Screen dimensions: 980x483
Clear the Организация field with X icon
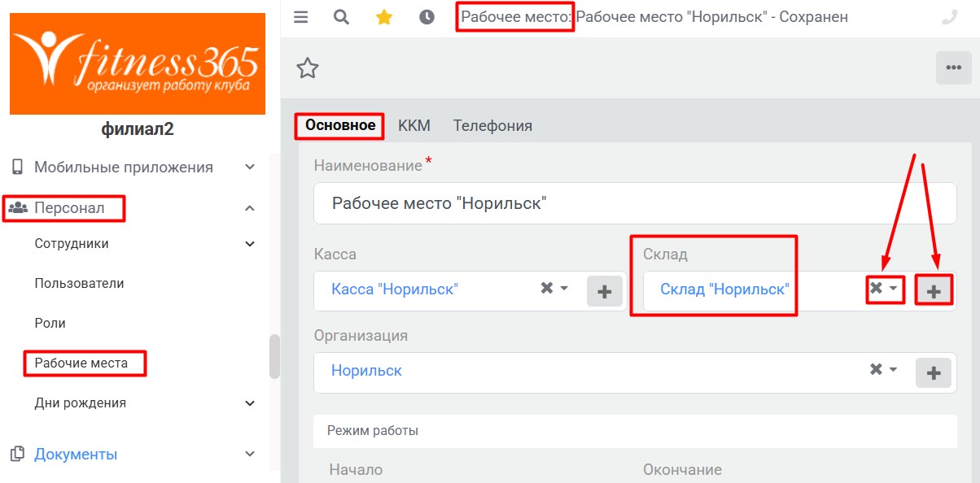pyautogui.click(x=876, y=369)
